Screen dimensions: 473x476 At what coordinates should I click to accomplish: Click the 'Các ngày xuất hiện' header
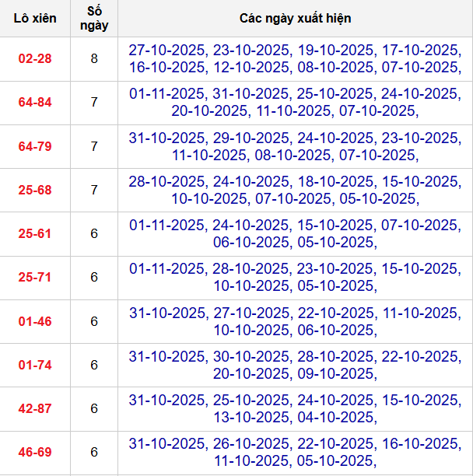tap(294, 18)
